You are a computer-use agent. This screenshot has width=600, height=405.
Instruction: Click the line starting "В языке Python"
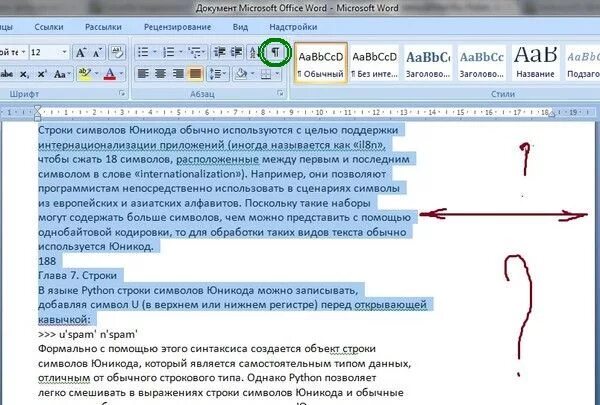coord(198,291)
